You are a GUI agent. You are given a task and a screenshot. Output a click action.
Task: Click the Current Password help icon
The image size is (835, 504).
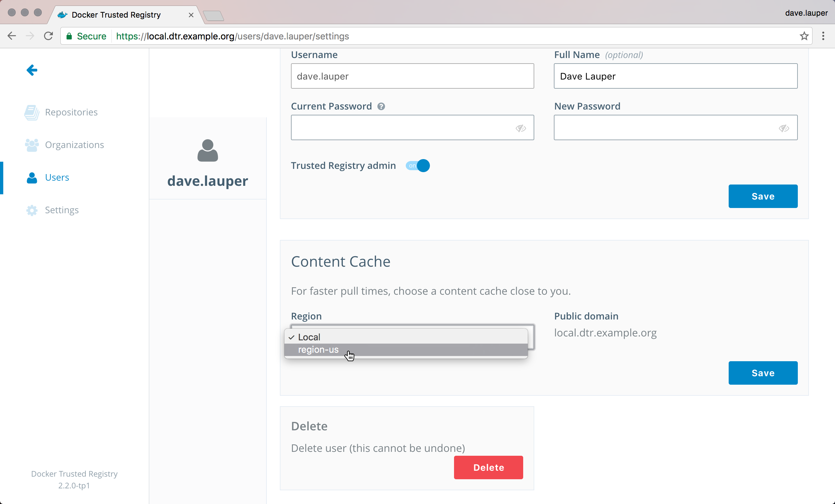(x=381, y=106)
